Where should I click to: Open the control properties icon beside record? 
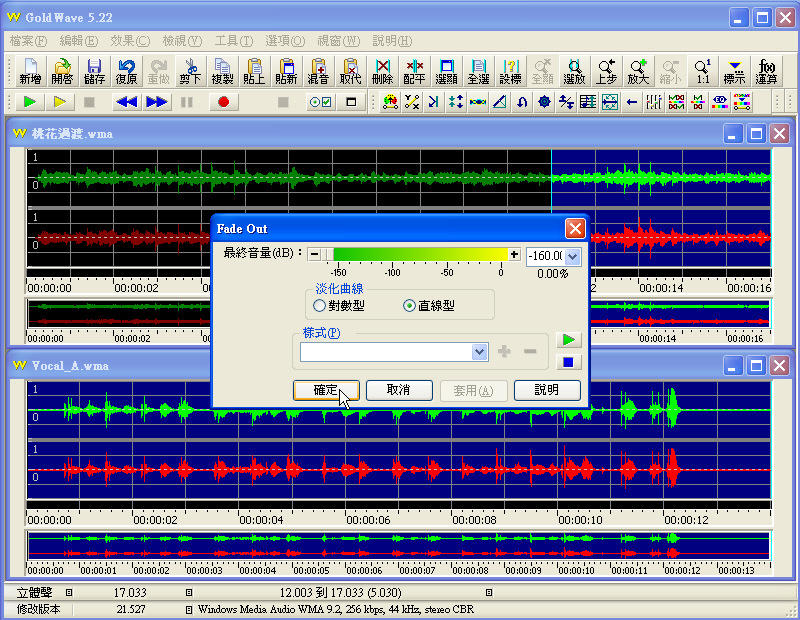pos(320,102)
